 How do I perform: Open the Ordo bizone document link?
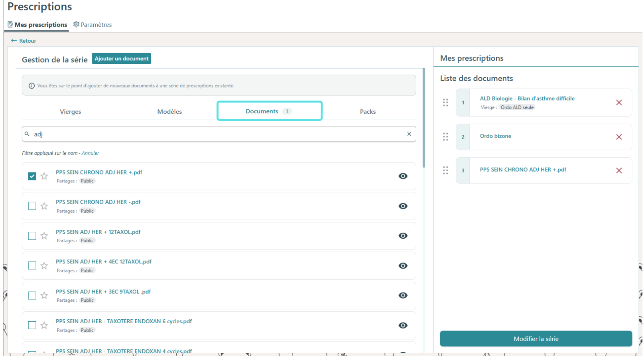click(495, 136)
